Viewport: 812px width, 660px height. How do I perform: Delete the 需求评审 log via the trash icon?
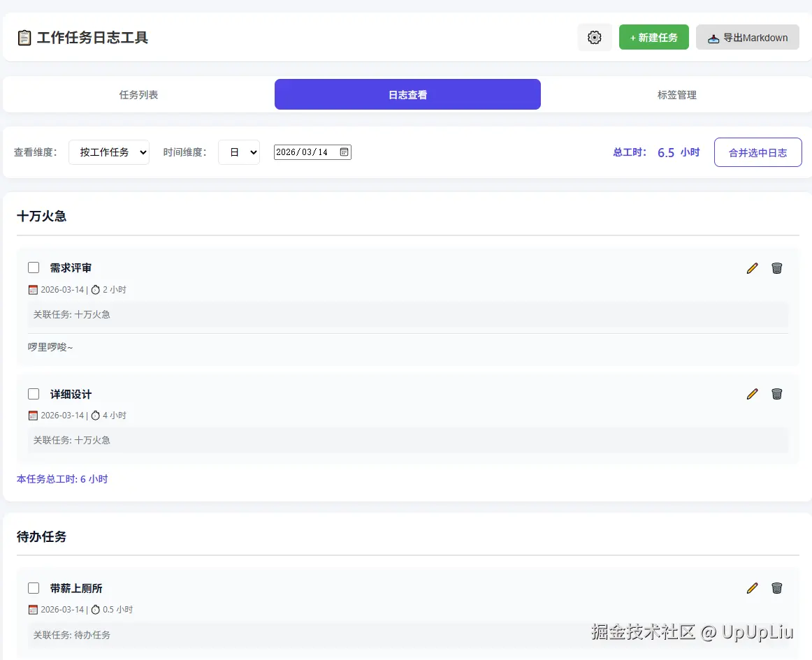[x=777, y=268]
